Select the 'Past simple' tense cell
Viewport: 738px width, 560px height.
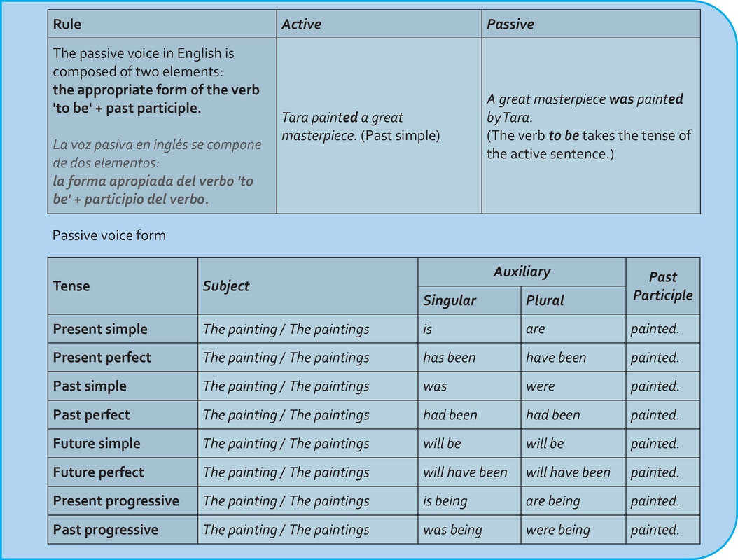pos(90,386)
